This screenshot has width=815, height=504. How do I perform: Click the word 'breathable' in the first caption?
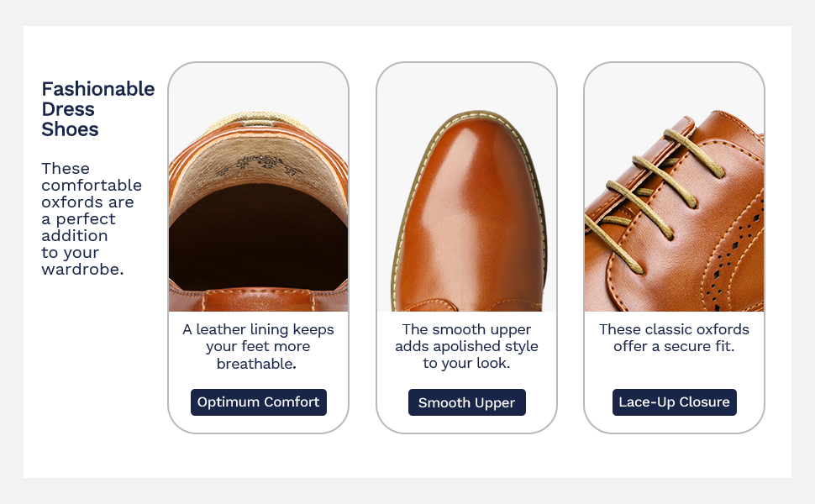tap(255, 364)
